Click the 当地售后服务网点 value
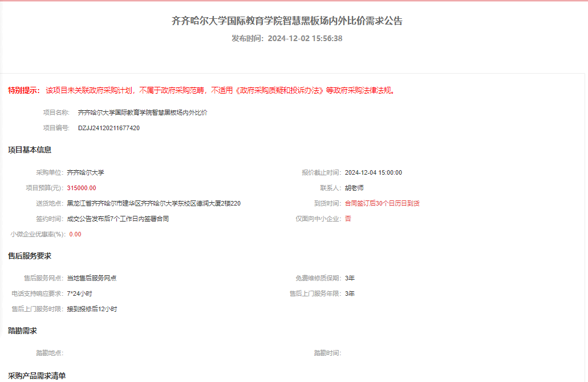Screen dimensions: 588x382 (x=92, y=278)
